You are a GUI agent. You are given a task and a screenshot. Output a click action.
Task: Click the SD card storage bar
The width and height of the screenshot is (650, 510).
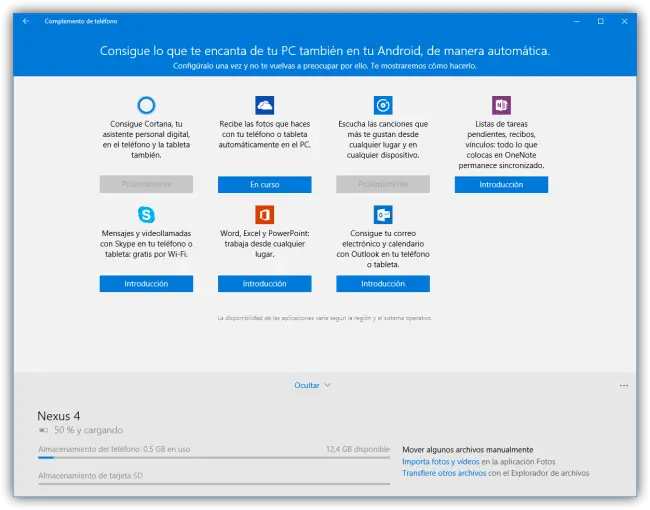[214, 483]
